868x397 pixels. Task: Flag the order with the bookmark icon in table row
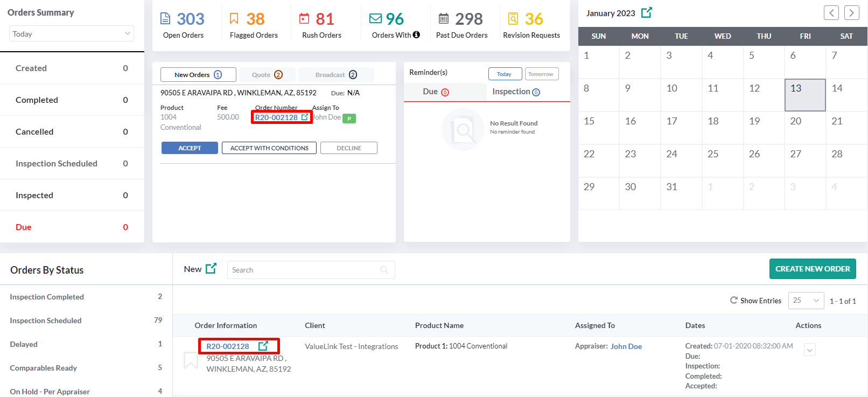tap(191, 360)
